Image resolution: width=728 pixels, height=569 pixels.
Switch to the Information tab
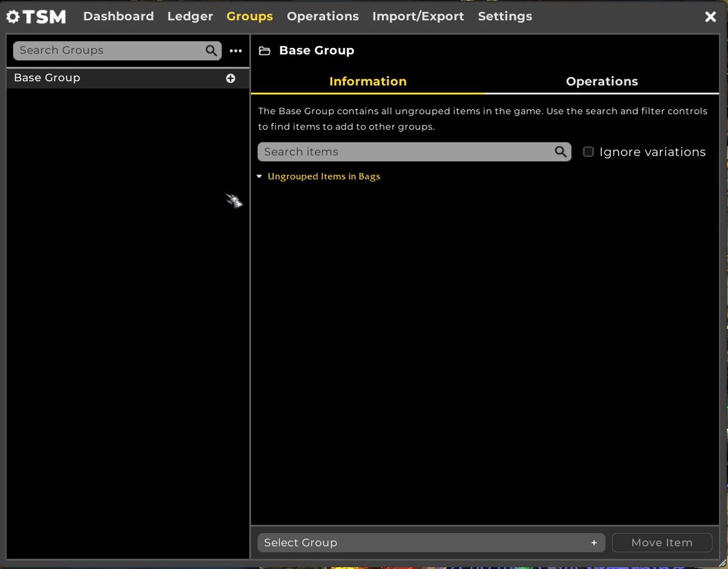coord(368,81)
